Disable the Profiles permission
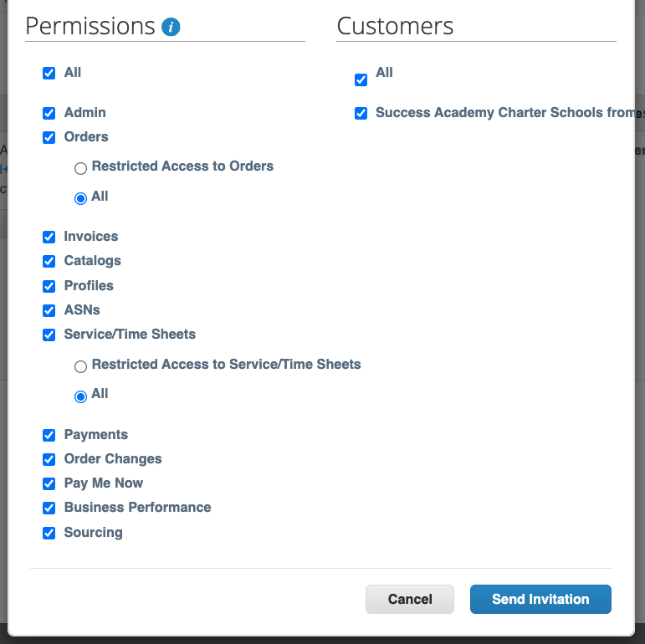This screenshot has height=644, width=645. [x=49, y=286]
